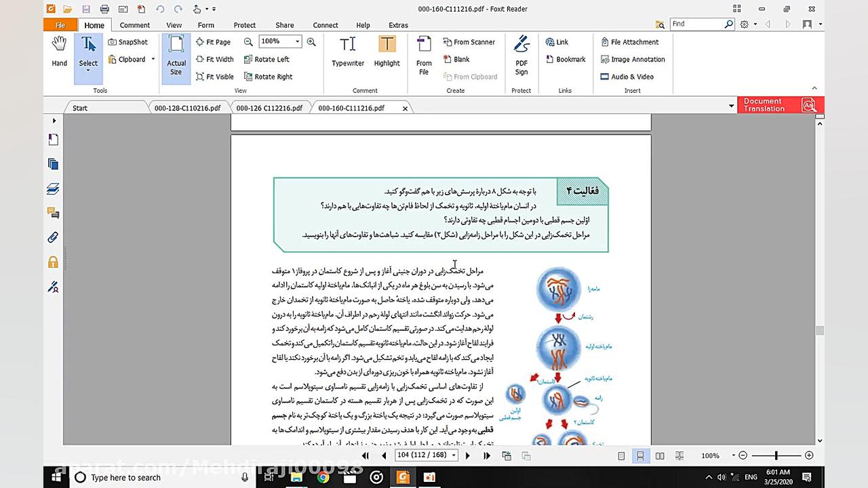868x488 pixels.
Task: Open PDF Sign tool
Action: coord(521,56)
